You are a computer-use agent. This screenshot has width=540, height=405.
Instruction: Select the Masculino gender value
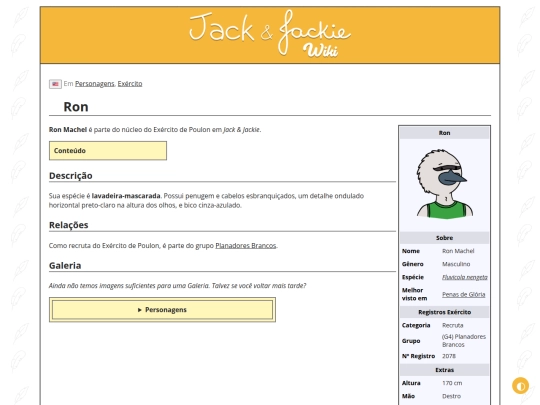pos(456,264)
